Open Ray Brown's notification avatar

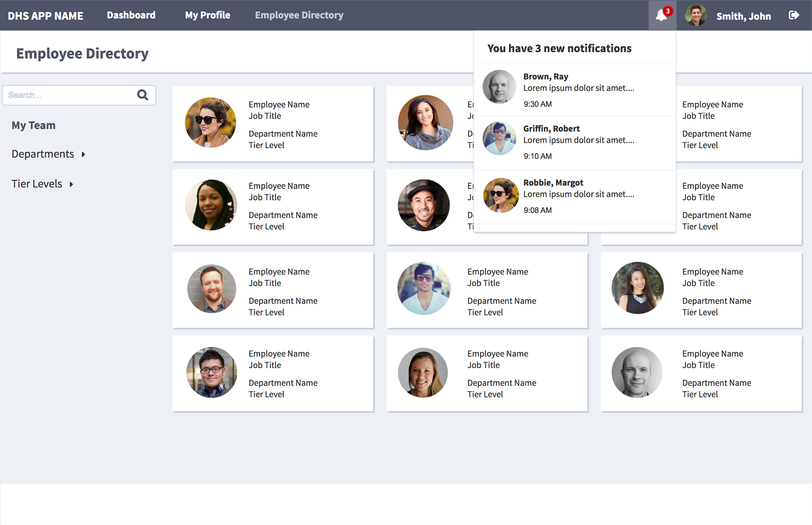[499, 87]
